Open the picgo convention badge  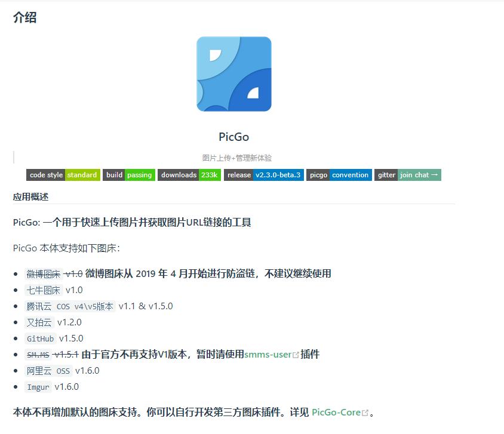tap(339, 175)
